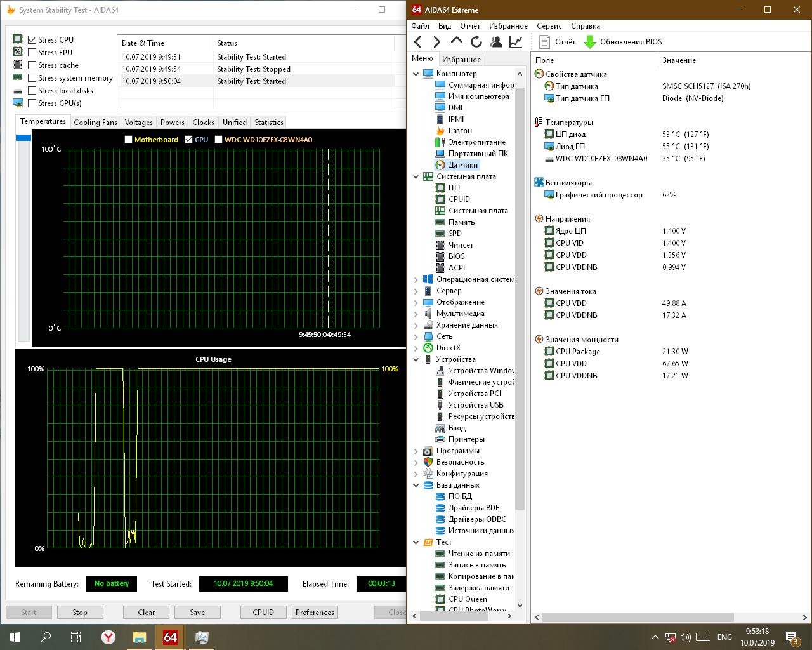Viewport: 812px width, 650px height.
Task: Open the Принтеры printers item
Action: (x=460, y=439)
